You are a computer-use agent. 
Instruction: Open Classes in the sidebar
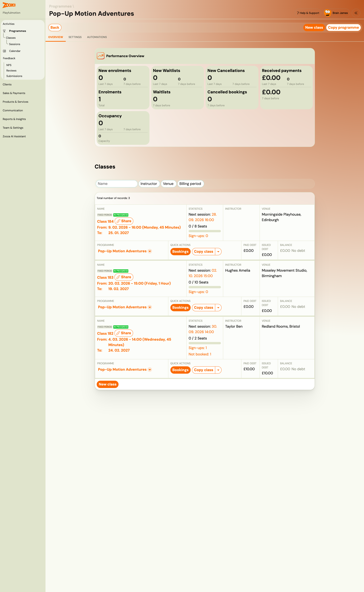coord(11,38)
